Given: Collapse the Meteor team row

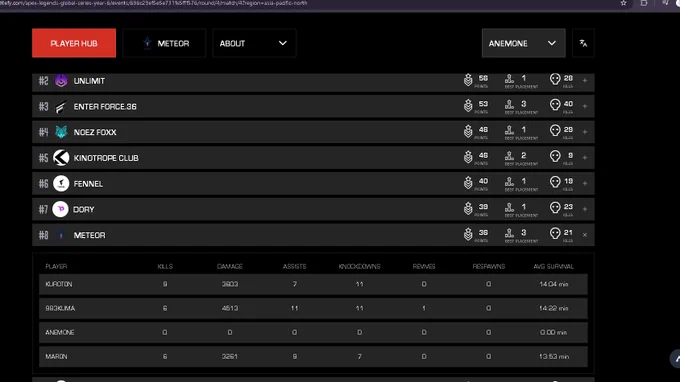Looking at the screenshot, I should click(585, 235).
